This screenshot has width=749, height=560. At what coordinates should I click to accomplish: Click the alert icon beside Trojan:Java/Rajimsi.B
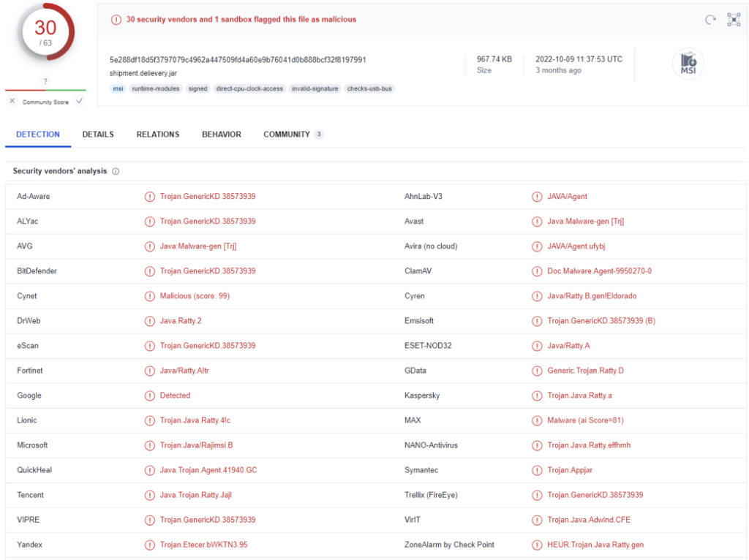coord(149,445)
